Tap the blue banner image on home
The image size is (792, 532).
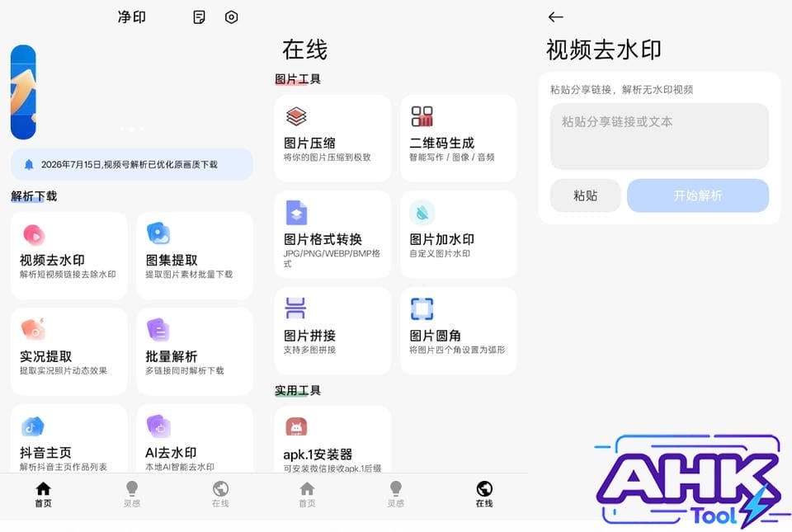click(x=23, y=92)
